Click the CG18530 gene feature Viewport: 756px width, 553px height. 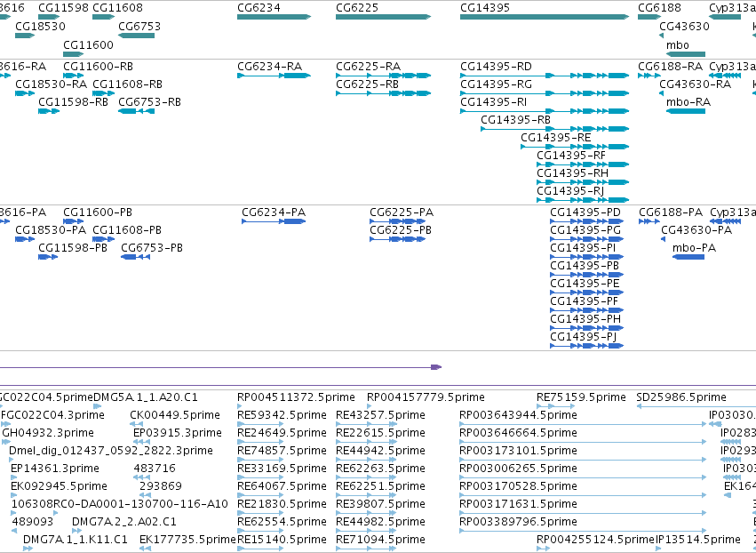coord(25,36)
